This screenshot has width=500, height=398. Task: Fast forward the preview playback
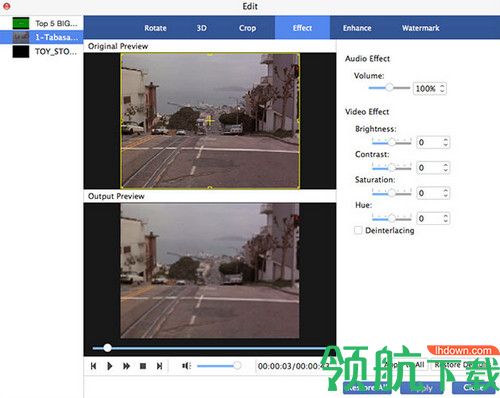[x=126, y=366]
